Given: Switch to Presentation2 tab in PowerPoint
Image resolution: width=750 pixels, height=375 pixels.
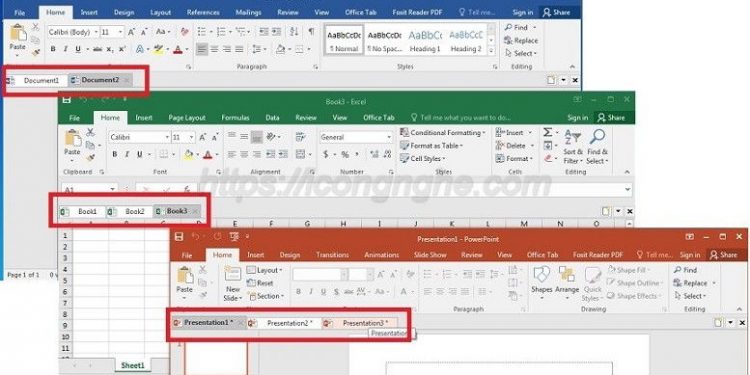Looking at the screenshot, I should pyautogui.click(x=284, y=323).
